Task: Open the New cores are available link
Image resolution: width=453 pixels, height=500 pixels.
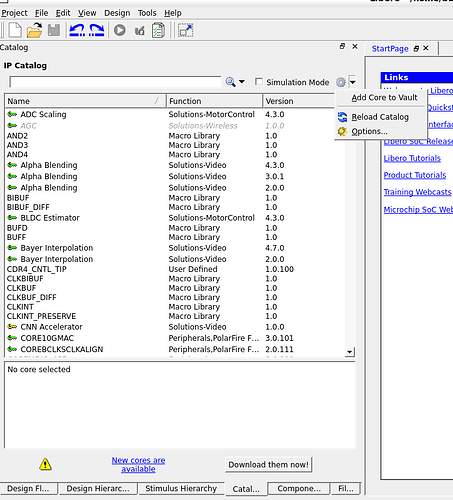Action: coord(138,464)
